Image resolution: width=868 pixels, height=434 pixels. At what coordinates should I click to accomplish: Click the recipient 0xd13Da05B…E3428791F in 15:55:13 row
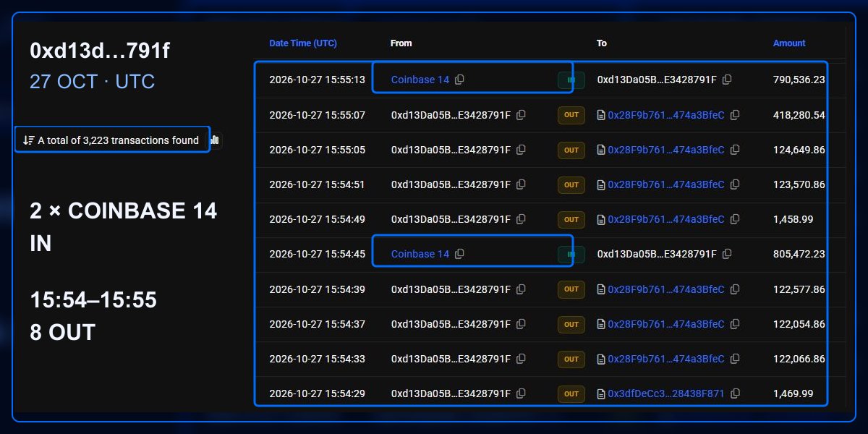tap(657, 80)
